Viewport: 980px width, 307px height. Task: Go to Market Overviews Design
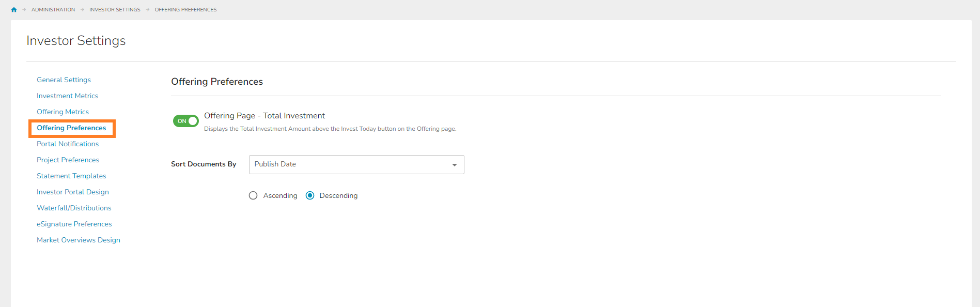pyautogui.click(x=79, y=240)
